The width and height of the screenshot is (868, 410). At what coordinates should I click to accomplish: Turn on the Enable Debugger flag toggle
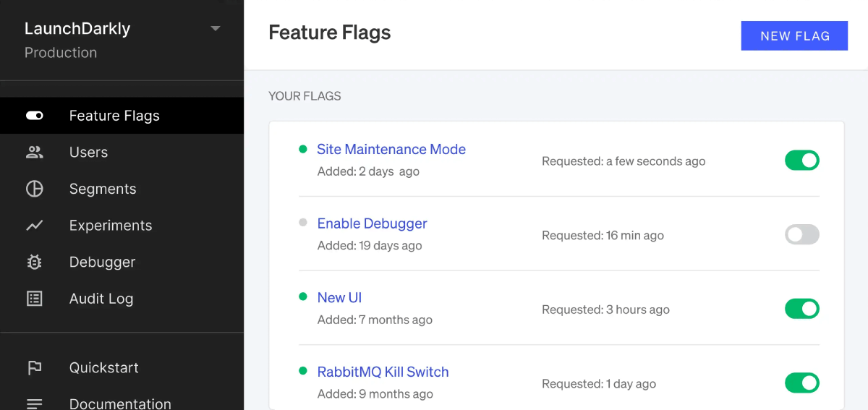point(802,234)
